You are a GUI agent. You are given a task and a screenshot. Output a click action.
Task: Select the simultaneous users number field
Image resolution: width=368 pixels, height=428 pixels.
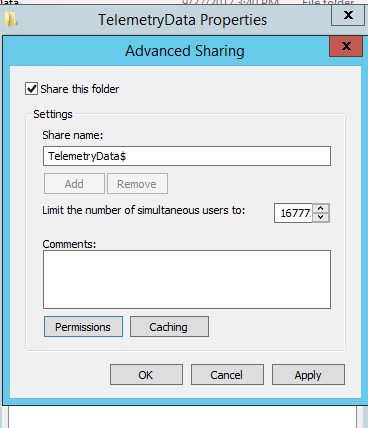pos(293,213)
